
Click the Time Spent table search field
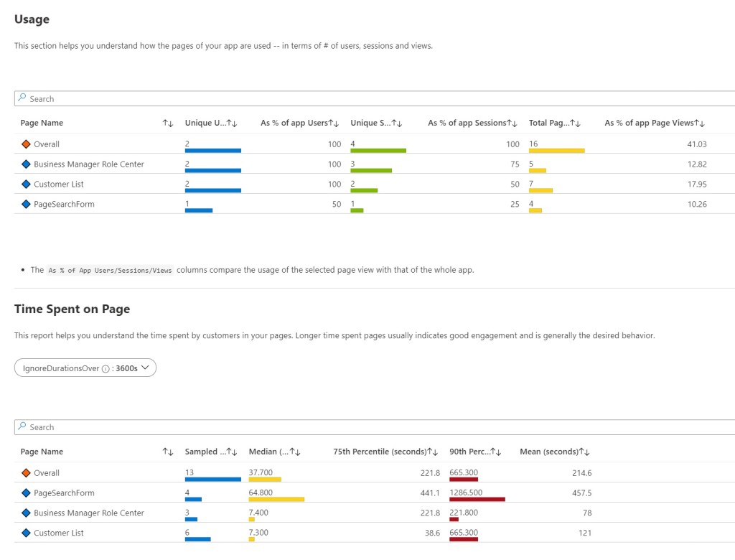373,427
